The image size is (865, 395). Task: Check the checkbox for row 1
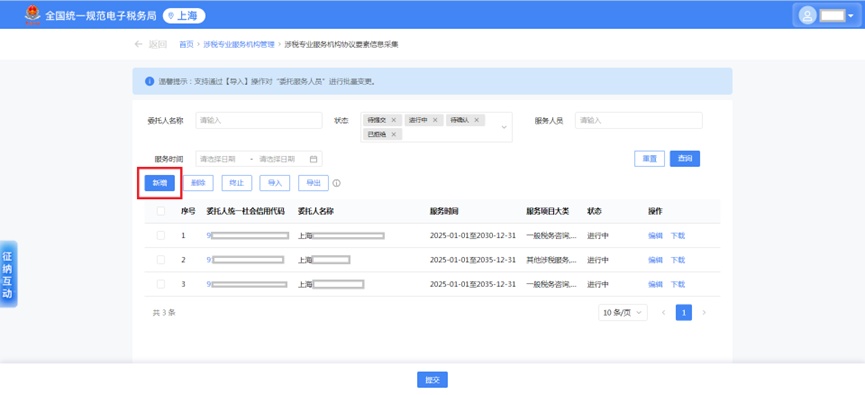pos(161,236)
